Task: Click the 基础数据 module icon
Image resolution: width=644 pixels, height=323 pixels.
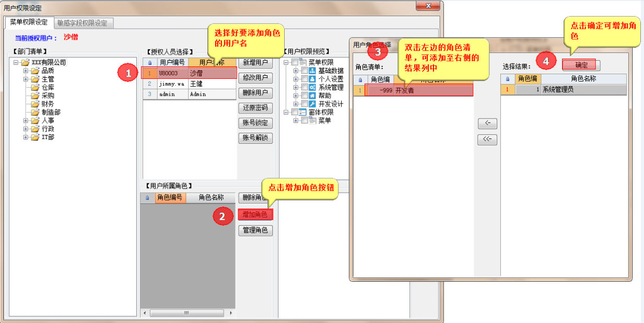Action: [x=313, y=71]
